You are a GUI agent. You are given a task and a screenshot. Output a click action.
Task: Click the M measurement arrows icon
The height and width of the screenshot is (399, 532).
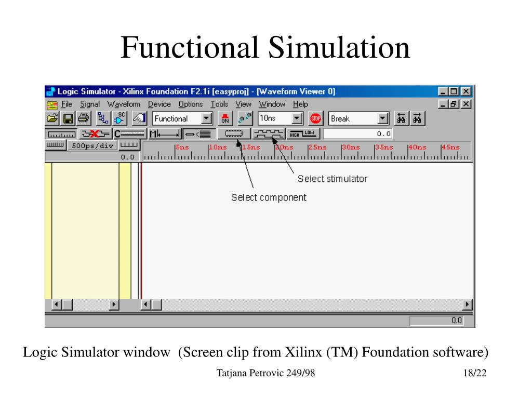[x=165, y=134]
